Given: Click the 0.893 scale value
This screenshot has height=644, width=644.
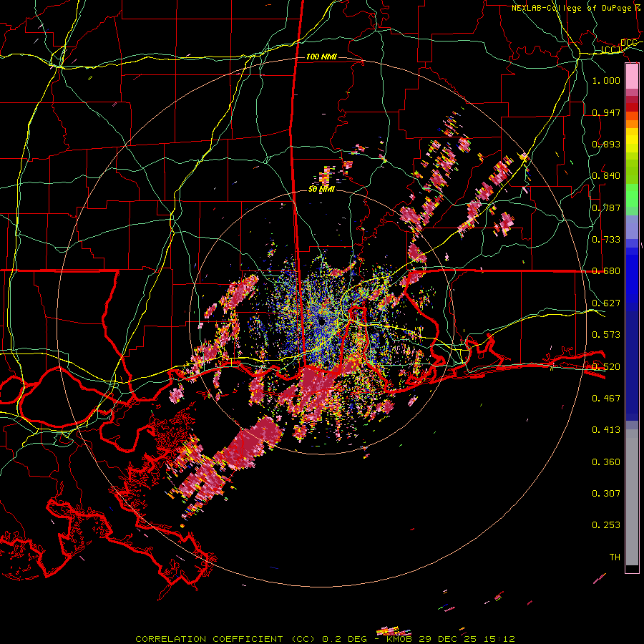Looking at the screenshot, I should (x=606, y=144).
